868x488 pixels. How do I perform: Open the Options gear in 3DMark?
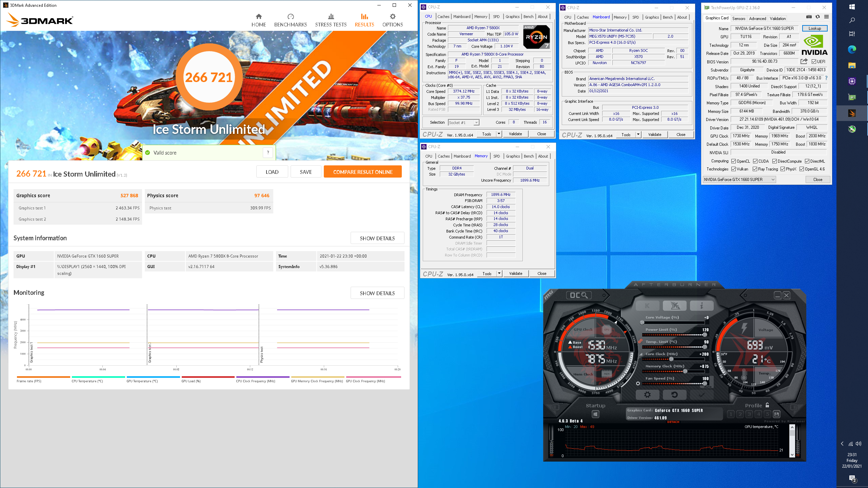[x=393, y=20]
